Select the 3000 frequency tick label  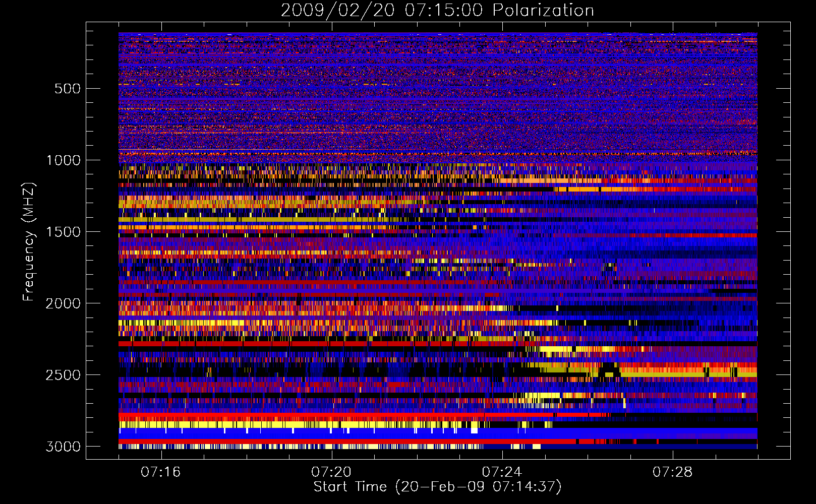63,447
